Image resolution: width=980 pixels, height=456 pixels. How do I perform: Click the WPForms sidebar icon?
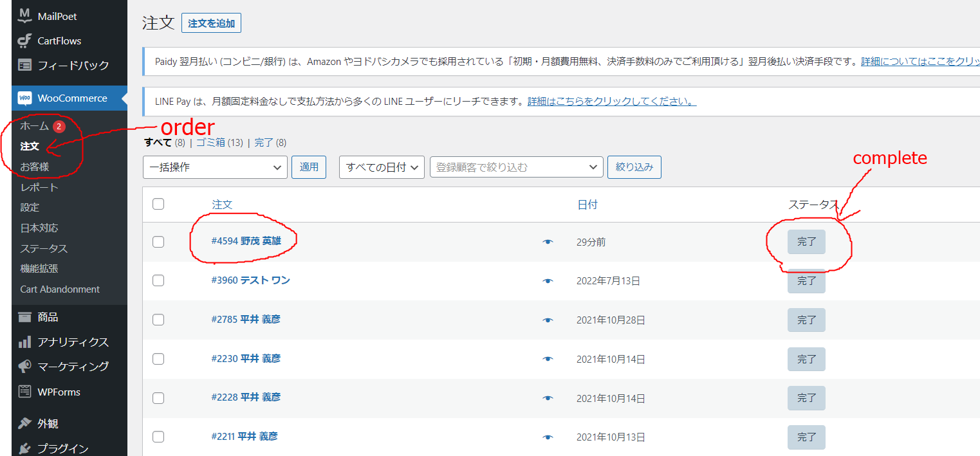24,392
